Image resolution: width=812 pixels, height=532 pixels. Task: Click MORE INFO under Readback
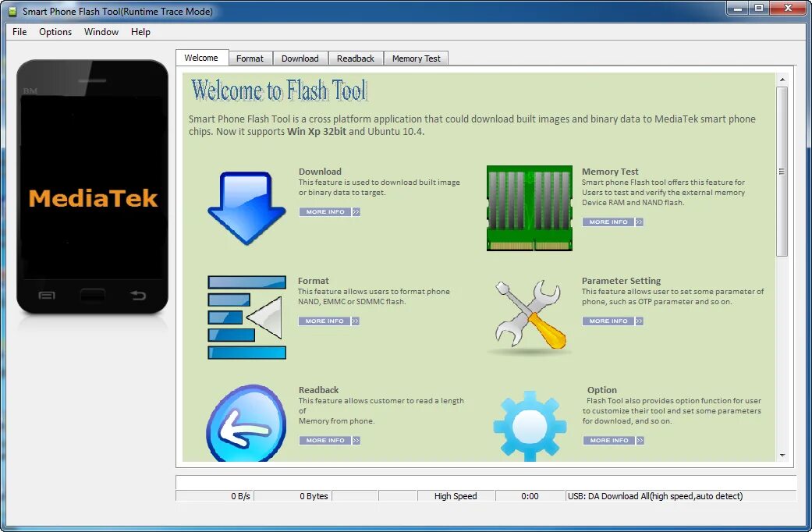pyautogui.click(x=325, y=440)
